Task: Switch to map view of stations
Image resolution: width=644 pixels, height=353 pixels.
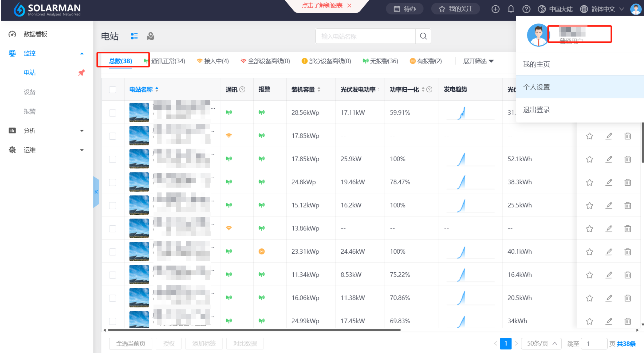Action: coord(151,36)
